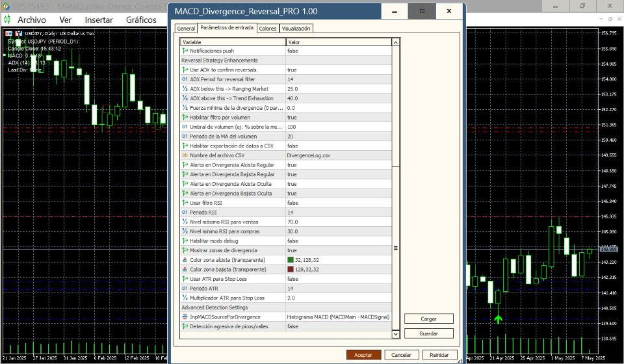The height and width of the screenshot is (364, 624).
Task: Open the Visualización tab
Action: click(x=296, y=29)
